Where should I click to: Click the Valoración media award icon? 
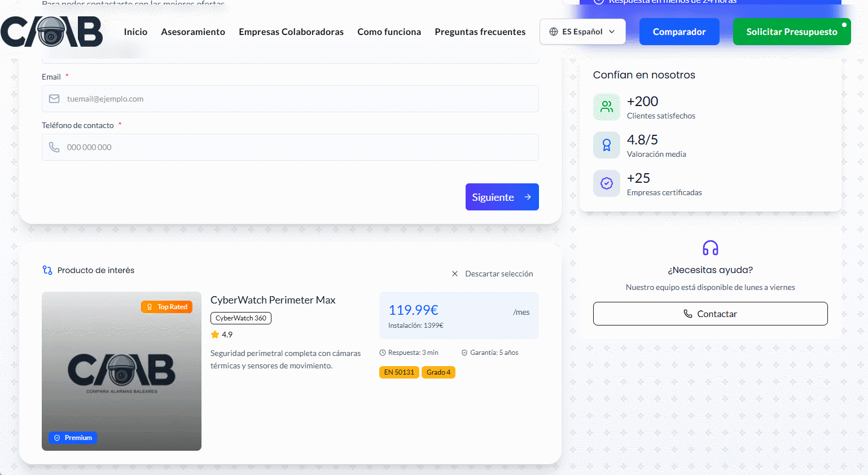pyautogui.click(x=607, y=145)
